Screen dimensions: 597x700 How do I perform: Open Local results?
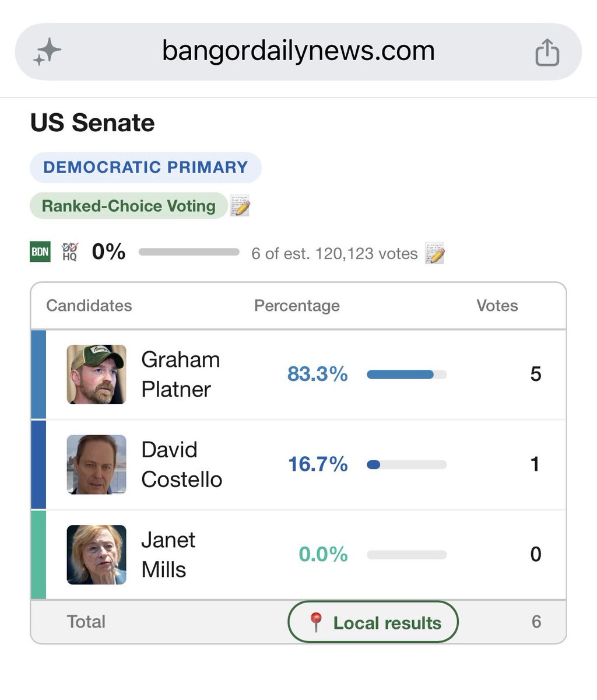pyautogui.click(x=373, y=622)
